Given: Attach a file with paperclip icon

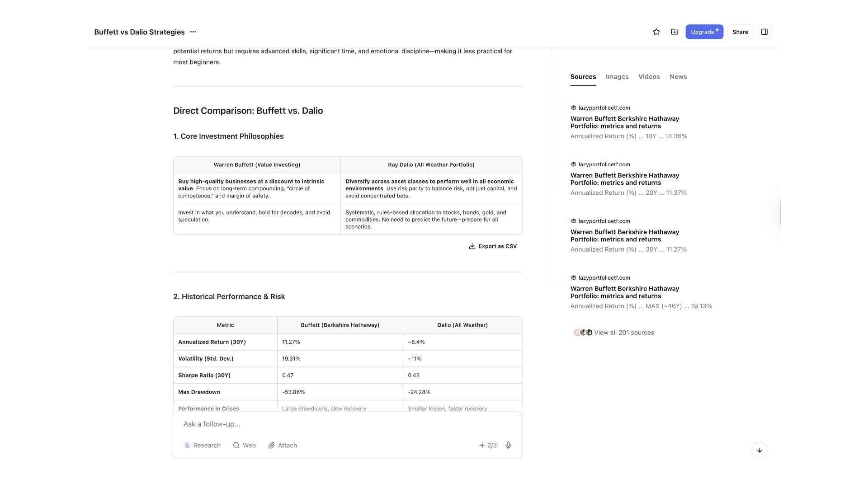Looking at the screenshot, I should tap(283, 446).
